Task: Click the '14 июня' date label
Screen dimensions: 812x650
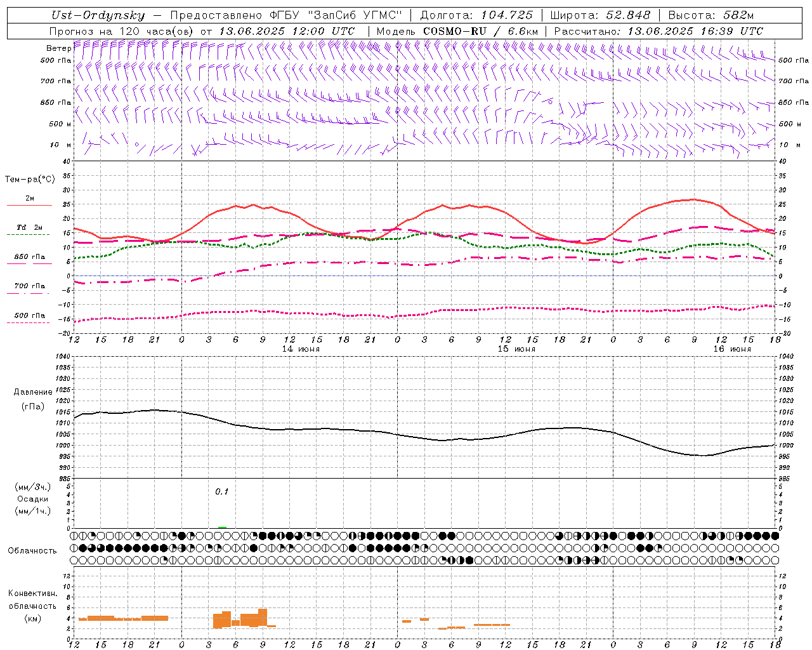Action: pos(301,349)
